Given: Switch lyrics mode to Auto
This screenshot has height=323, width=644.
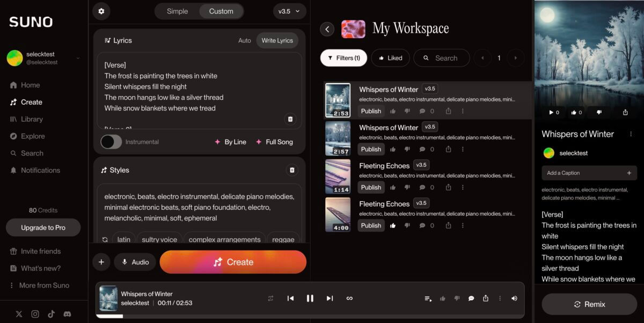Looking at the screenshot, I should point(245,40).
